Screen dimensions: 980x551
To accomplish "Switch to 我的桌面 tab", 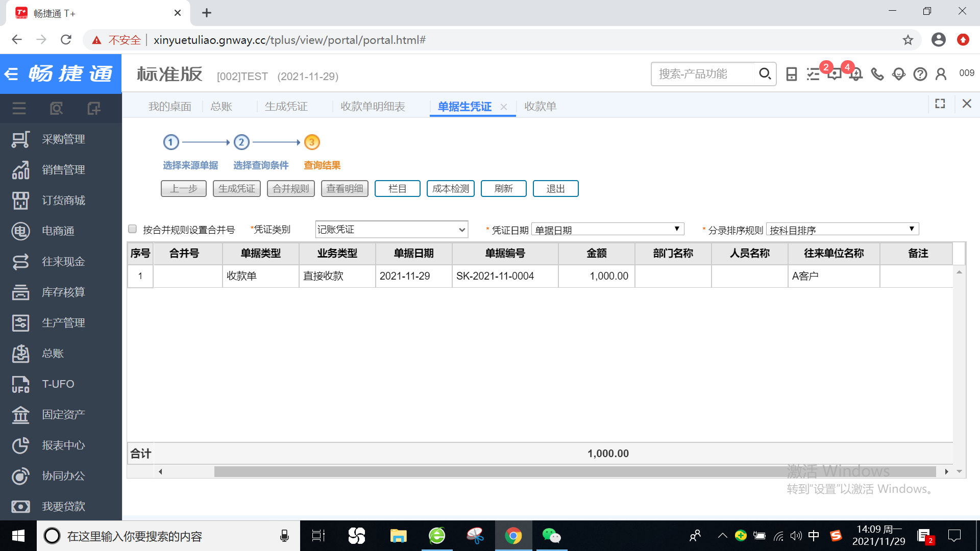I will click(x=170, y=107).
